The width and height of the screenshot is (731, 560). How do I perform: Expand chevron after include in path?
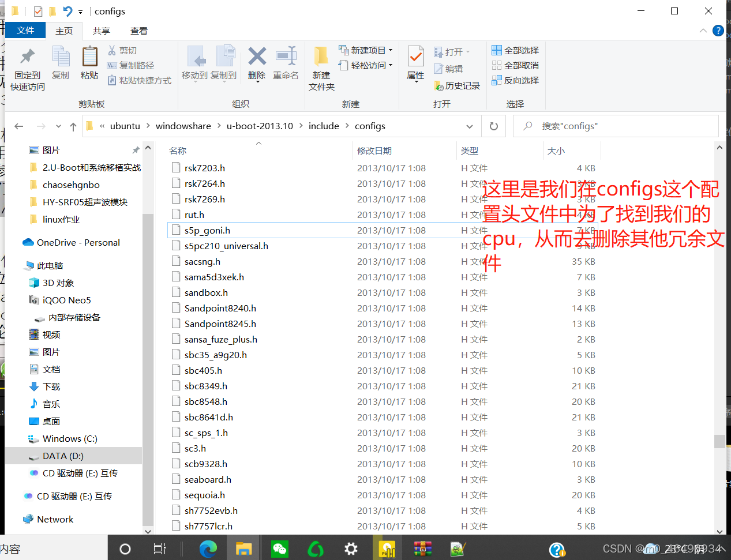click(x=347, y=126)
